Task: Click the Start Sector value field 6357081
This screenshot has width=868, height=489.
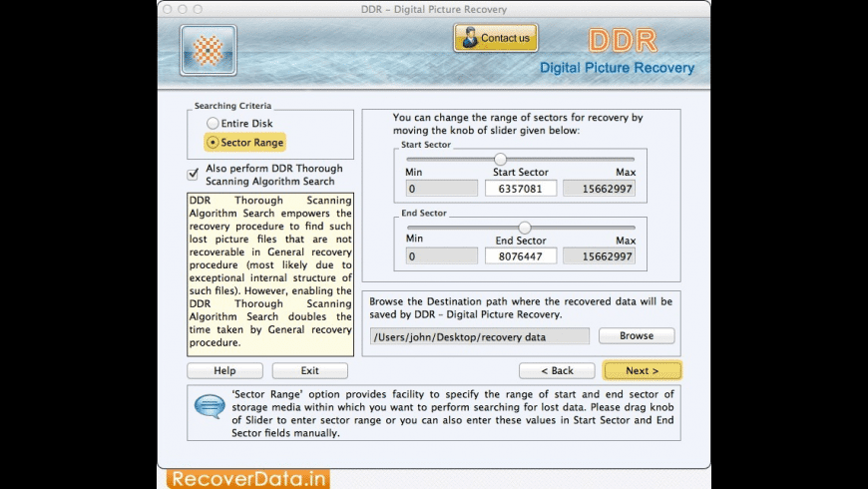Action: (x=521, y=189)
